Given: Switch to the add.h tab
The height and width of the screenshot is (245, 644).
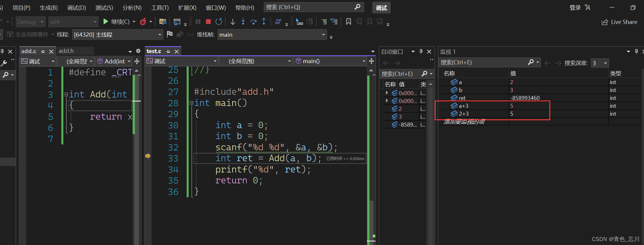Looking at the screenshot, I should 66,51.
